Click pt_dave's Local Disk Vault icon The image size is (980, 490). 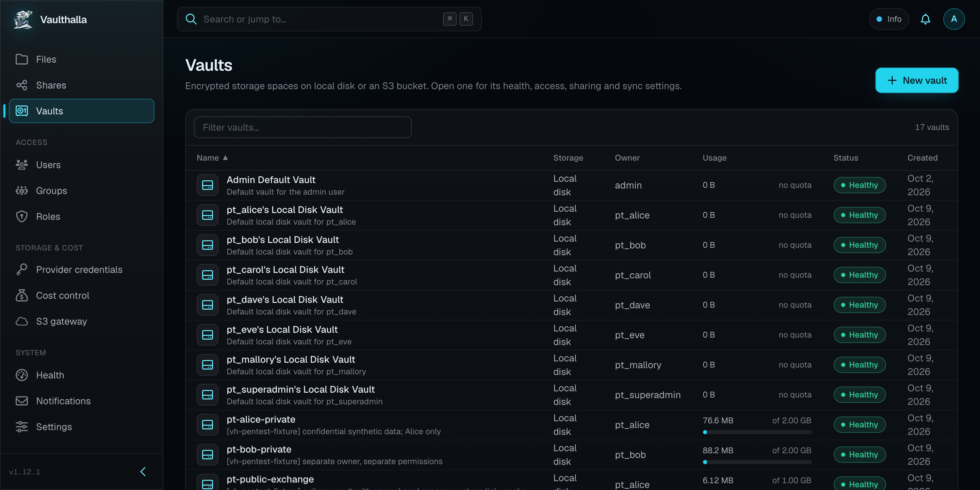pyautogui.click(x=207, y=305)
